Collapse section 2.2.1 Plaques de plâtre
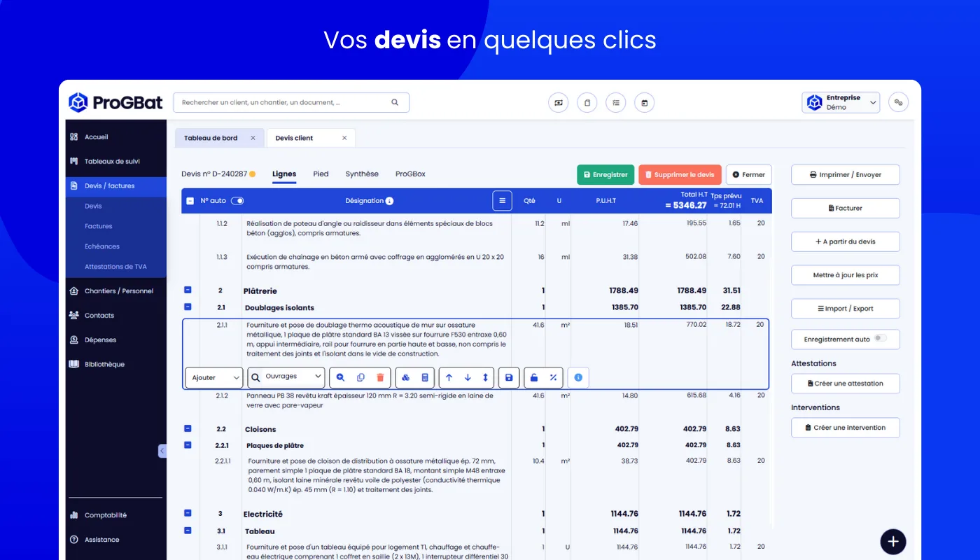The width and height of the screenshot is (980, 560). pyautogui.click(x=188, y=444)
